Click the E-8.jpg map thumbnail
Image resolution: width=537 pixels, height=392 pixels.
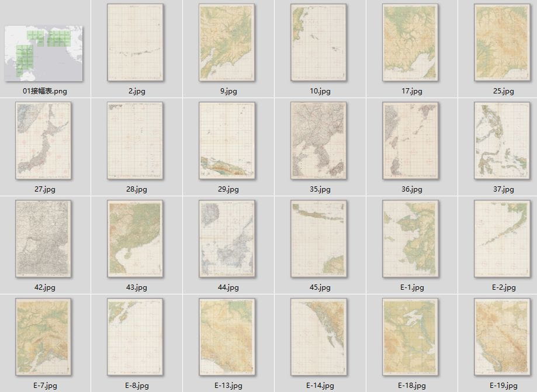coord(136,337)
